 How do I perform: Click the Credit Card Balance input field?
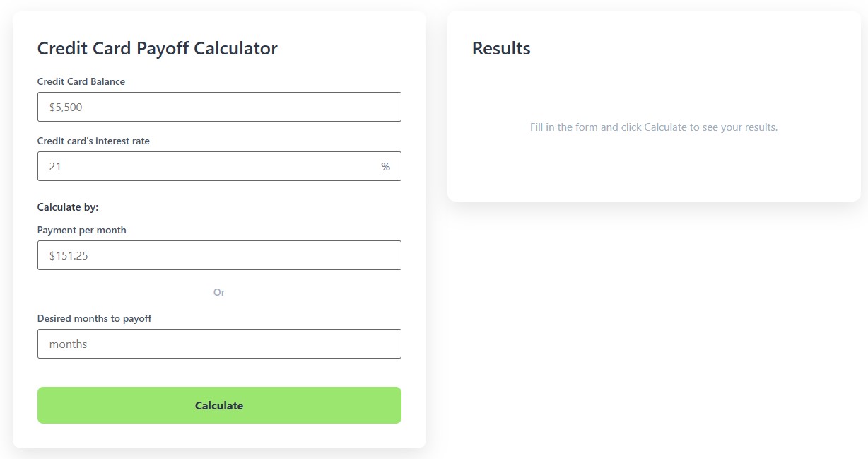(219, 107)
